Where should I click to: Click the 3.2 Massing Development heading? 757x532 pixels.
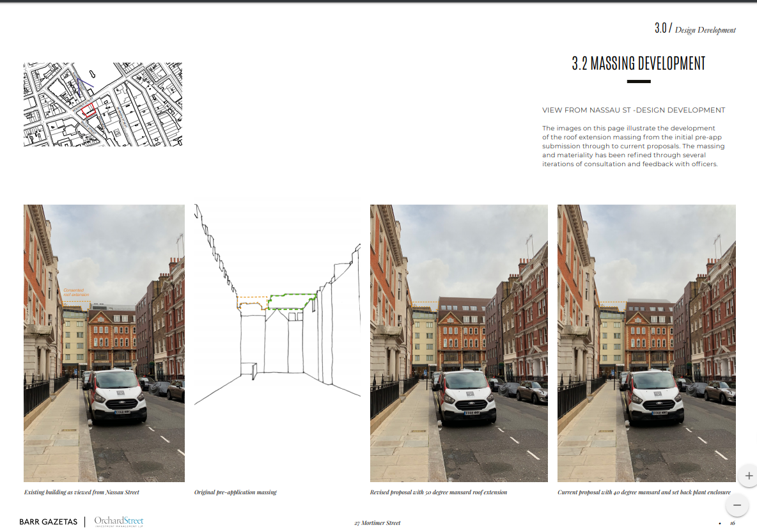(638, 63)
